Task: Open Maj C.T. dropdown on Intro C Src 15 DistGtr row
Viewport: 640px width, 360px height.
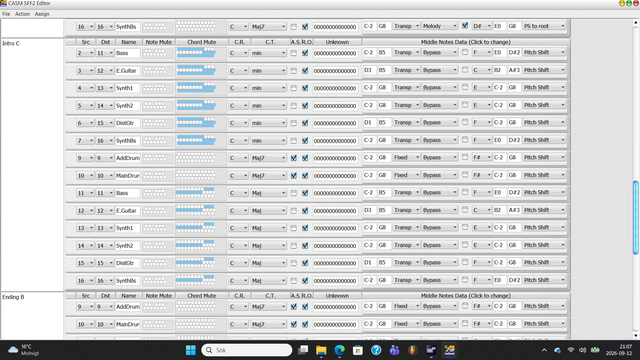Action: click(x=268, y=263)
